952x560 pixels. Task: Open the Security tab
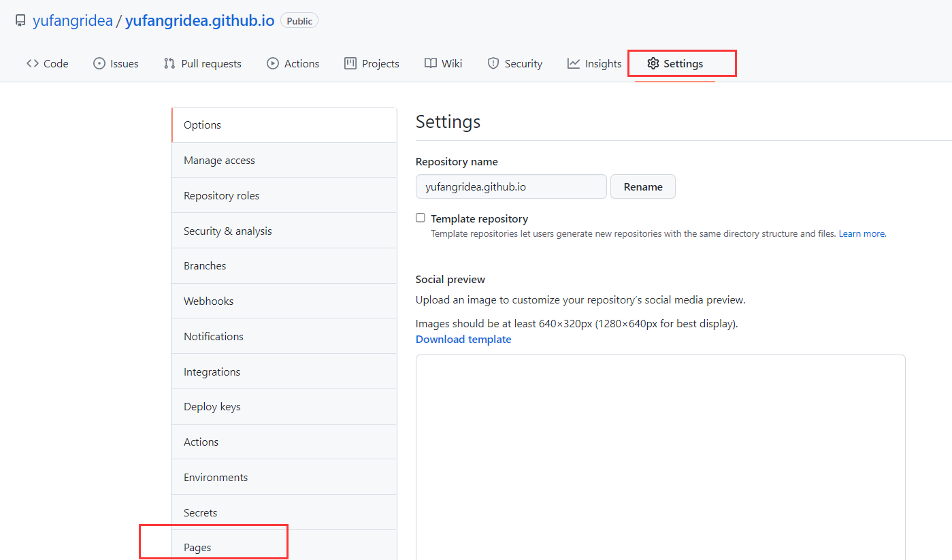(x=515, y=63)
